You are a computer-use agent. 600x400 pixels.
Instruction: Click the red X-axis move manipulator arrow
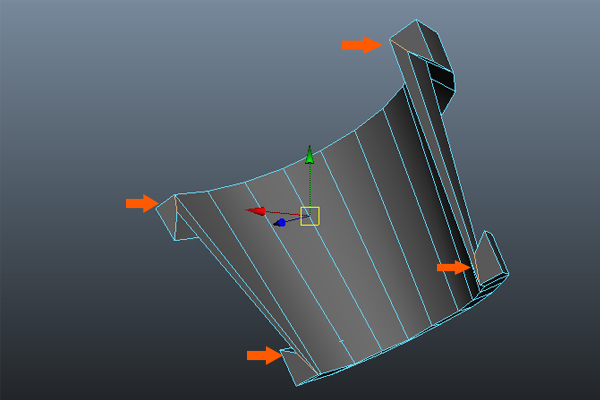point(256,211)
